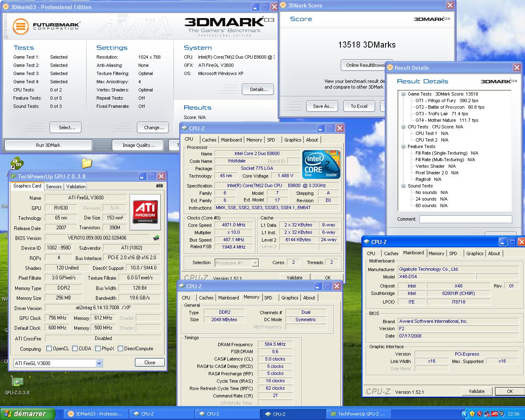This screenshot has height=420, width=525.
Task: Switch to the Sensors tab in GPU-Z
Action: [54, 186]
